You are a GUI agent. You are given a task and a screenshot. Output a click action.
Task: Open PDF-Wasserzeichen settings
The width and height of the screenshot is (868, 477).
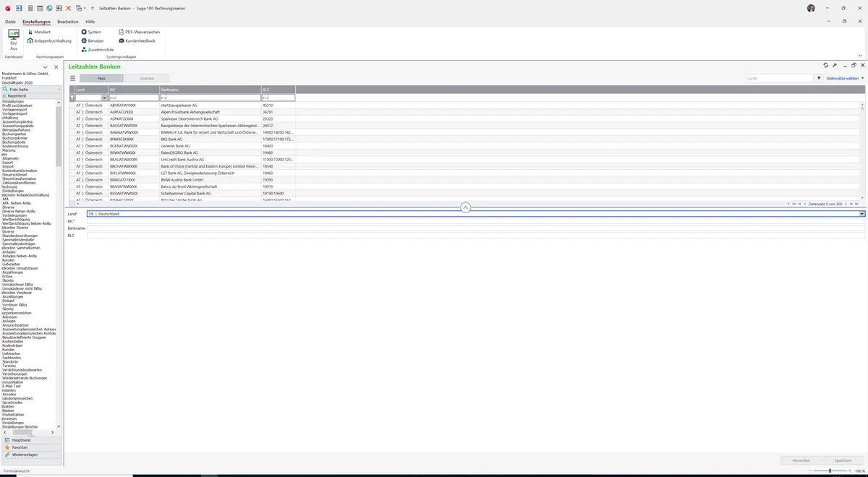tap(139, 32)
